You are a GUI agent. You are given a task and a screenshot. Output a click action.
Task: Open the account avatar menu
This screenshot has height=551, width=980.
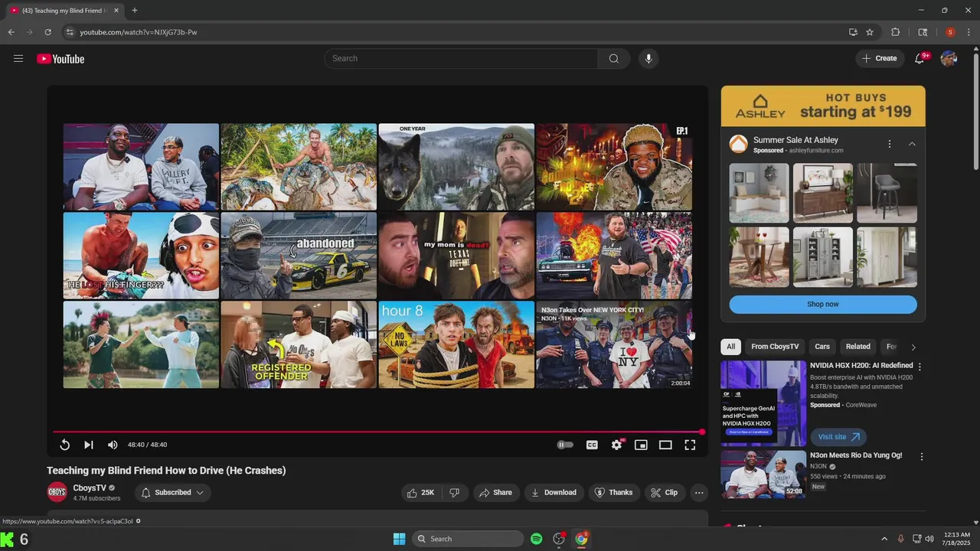click(949, 59)
